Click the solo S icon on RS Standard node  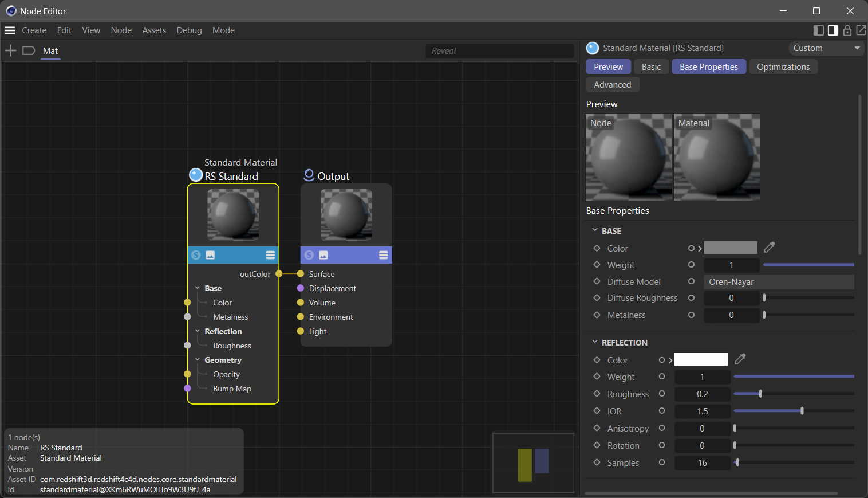click(x=196, y=255)
